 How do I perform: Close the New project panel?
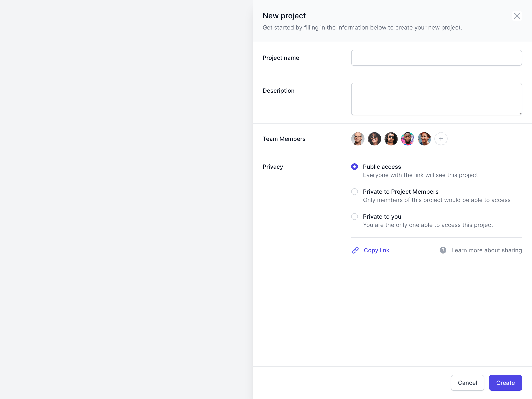click(517, 16)
